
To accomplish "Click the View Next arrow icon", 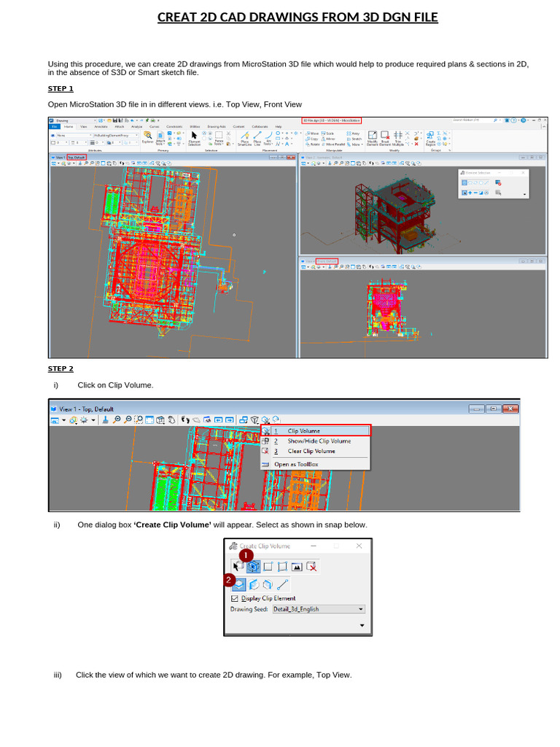I will (230, 420).
